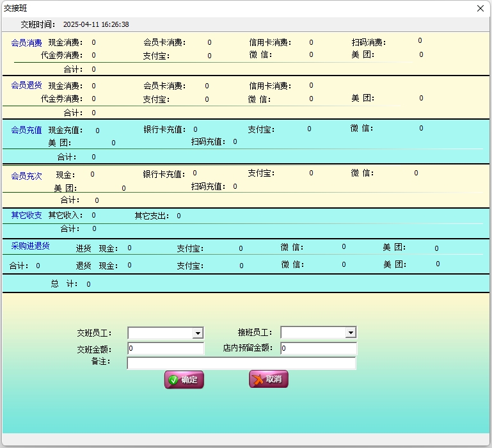Click the 现金充值 label in 会员充值
This screenshot has width=492, height=448.
click(65, 130)
